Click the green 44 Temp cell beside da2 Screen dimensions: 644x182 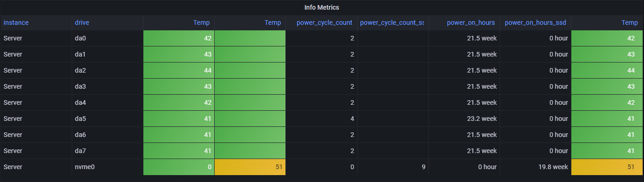tap(179, 70)
